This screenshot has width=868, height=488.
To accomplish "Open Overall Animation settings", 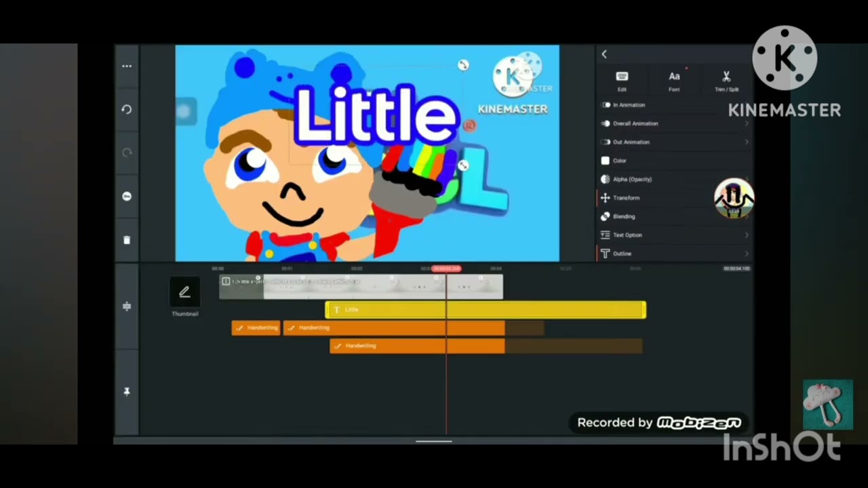I will click(x=674, y=123).
